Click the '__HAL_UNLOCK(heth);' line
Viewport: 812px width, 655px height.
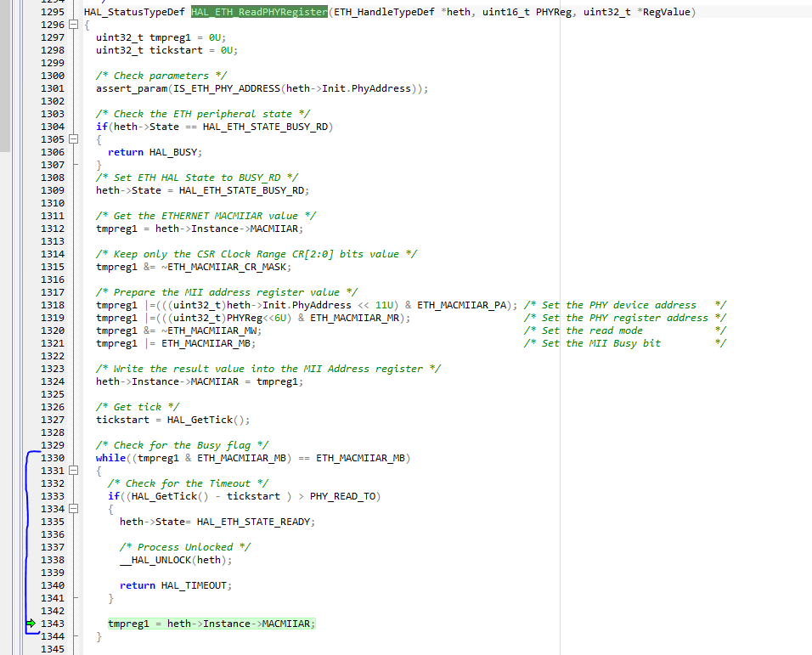[x=176, y=560]
